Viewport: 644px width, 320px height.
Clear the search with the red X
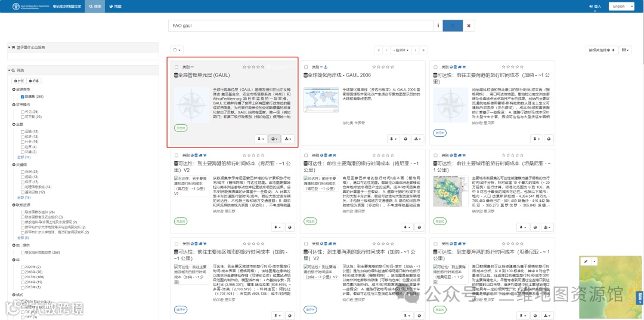[x=468, y=26]
